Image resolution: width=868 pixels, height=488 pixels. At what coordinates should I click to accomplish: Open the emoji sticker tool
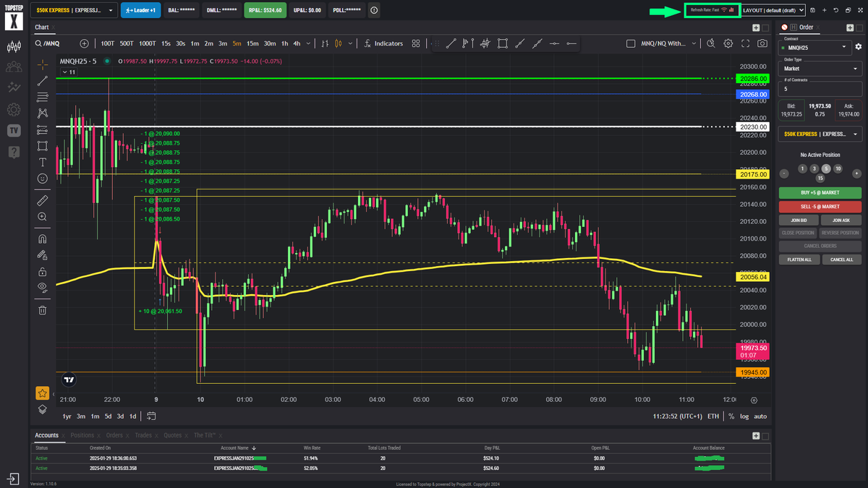tap(43, 178)
